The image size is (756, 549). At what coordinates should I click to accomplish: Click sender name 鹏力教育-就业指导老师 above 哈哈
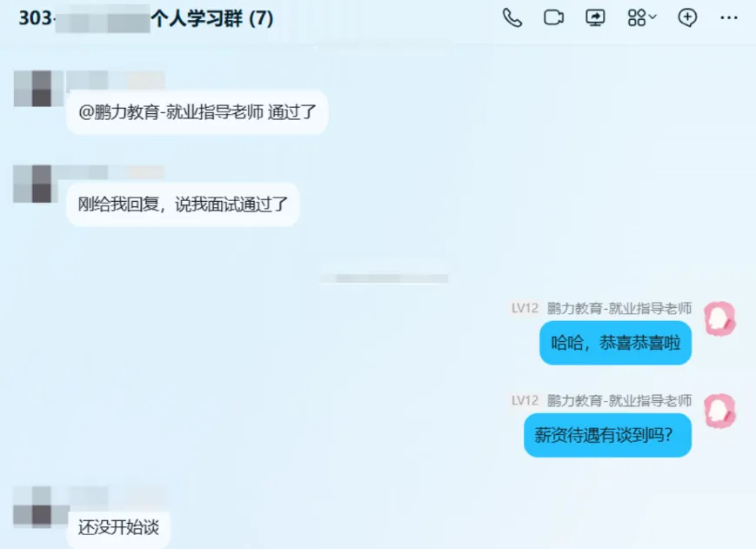click(619, 308)
